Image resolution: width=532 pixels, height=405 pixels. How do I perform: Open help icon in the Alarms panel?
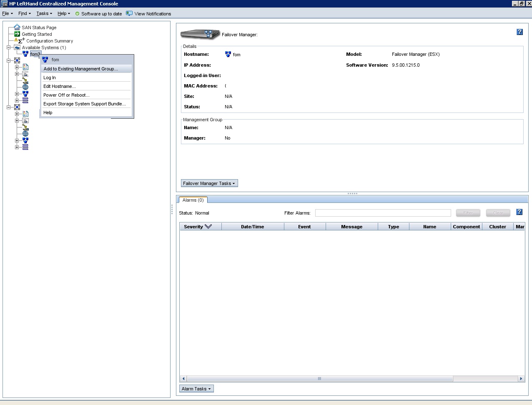click(519, 212)
